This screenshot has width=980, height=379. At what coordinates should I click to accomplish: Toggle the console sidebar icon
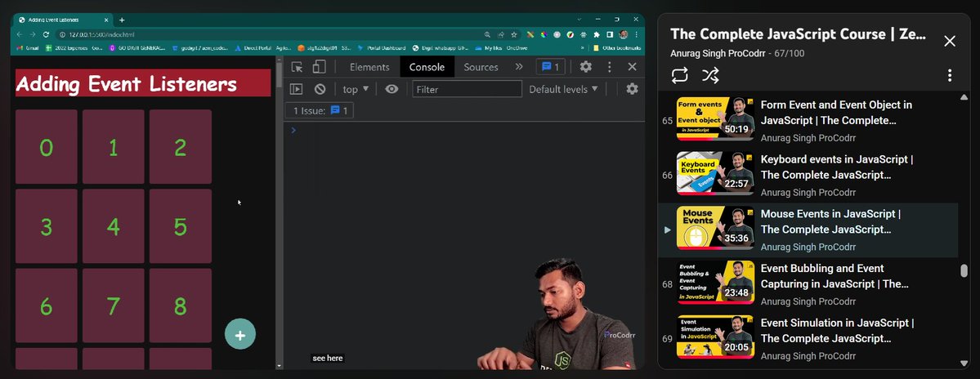[296, 89]
